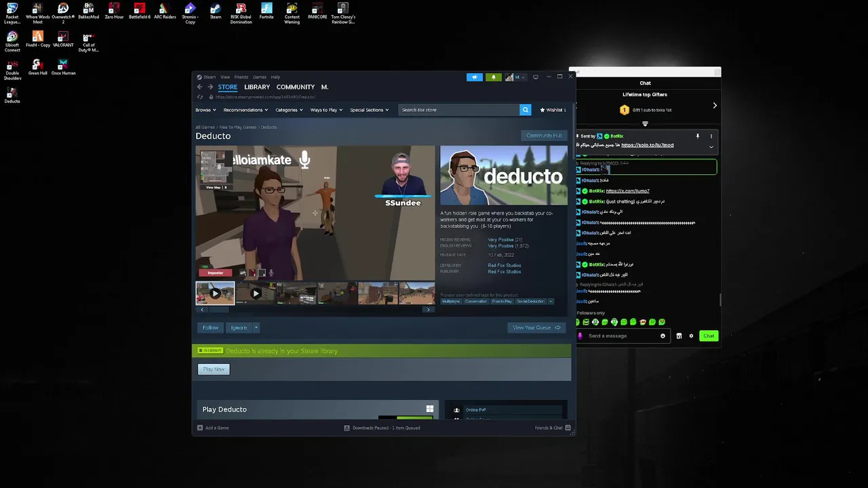Screen dimensions: 868x488
Task: Open the RISK Global Domination desktop shortcut
Action: (241, 13)
